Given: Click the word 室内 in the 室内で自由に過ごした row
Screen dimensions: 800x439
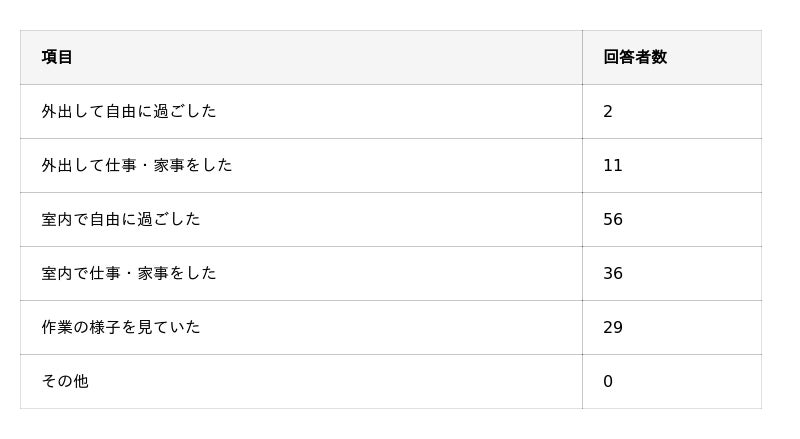Looking at the screenshot, I should [57, 219].
